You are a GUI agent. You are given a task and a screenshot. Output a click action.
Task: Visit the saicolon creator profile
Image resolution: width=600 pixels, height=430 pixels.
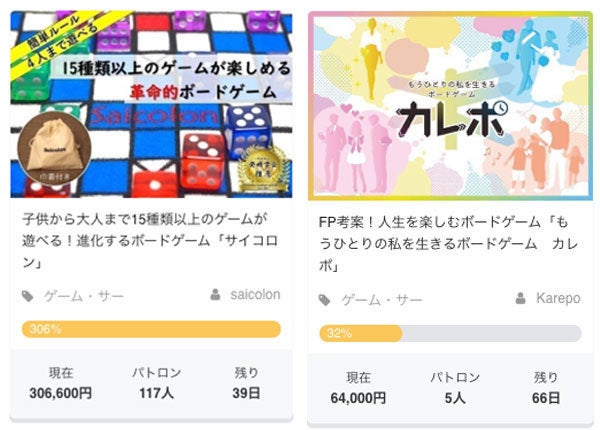click(255, 295)
